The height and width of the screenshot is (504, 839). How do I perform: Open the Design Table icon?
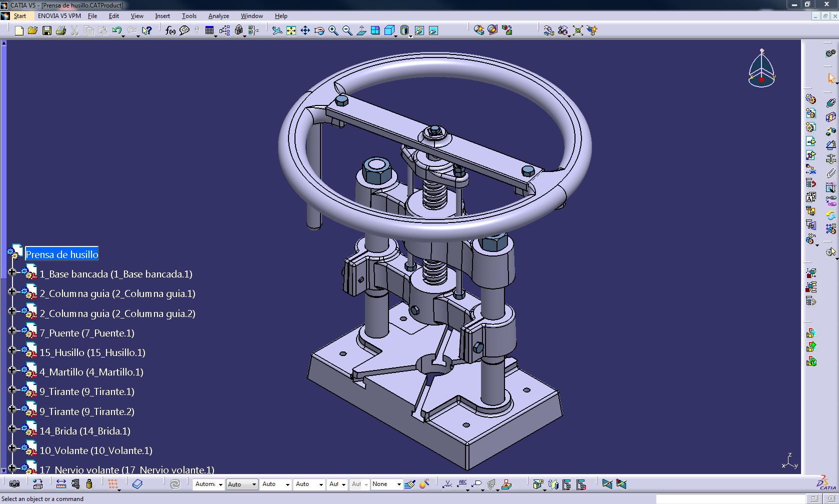pyautogui.click(x=209, y=30)
